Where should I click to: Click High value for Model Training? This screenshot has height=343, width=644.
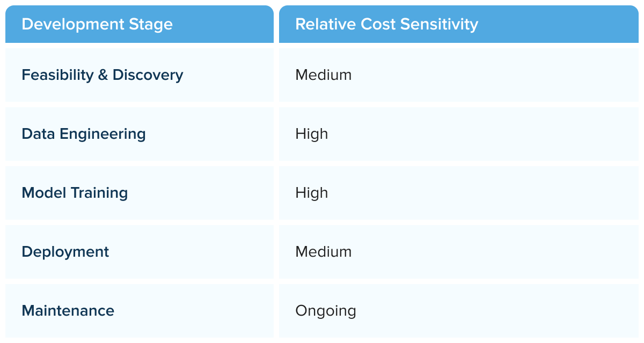pyautogui.click(x=311, y=193)
